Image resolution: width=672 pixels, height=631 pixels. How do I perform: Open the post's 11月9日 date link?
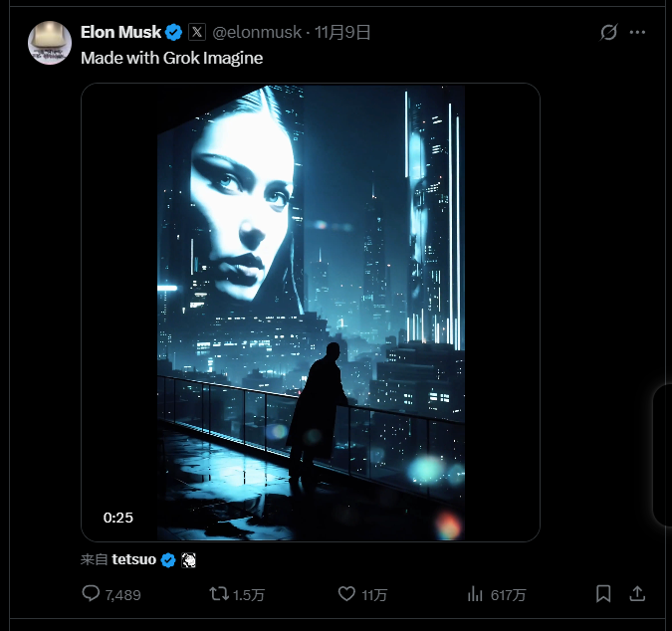(x=342, y=32)
